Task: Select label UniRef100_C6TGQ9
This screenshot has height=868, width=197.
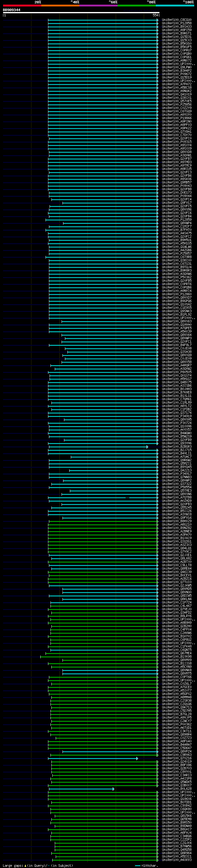Action: [x=176, y=111]
